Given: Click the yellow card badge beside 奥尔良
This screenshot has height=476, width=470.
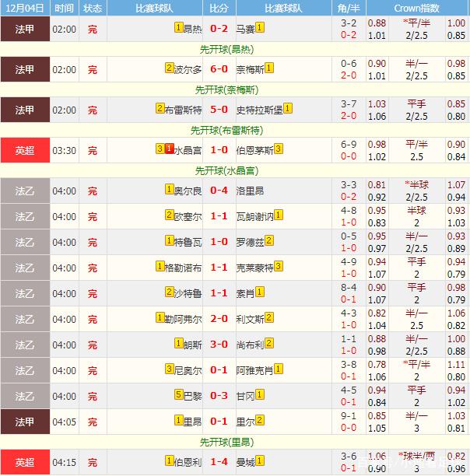Looking at the screenshot, I should click(169, 189).
